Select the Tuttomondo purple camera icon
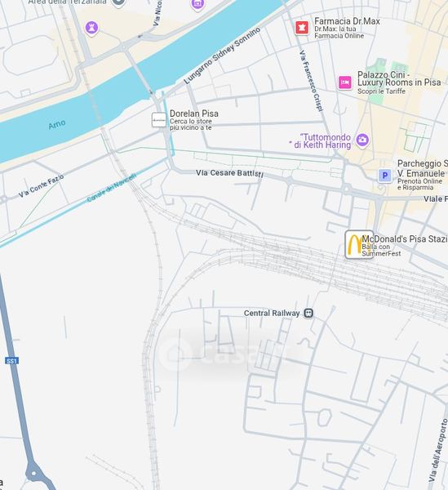Image resolution: width=448 pixels, height=490 pixels. [362, 140]
